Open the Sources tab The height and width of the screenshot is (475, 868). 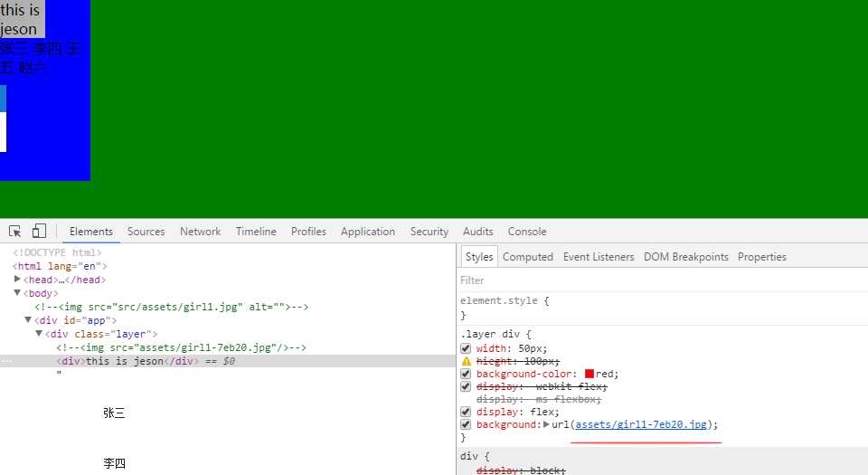(146, 232)
